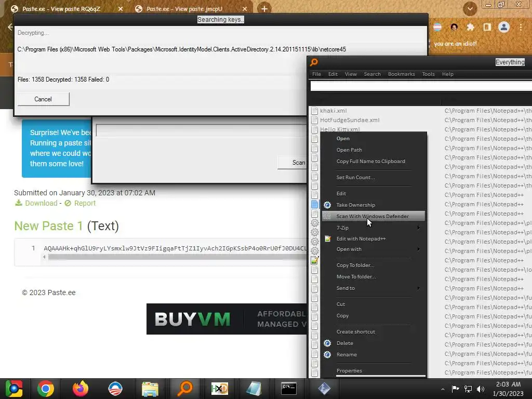Open the Search menu in Everything
Screen dimensions: 532x399
tap(372, 74)
